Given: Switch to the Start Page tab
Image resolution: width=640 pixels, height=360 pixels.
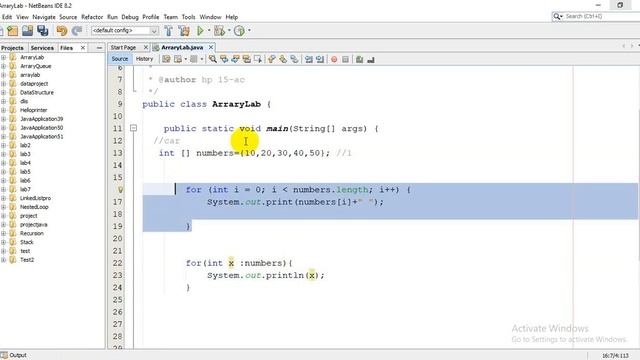Looking at the screenshot, I should pyautogui.click(x=123, y=48).
